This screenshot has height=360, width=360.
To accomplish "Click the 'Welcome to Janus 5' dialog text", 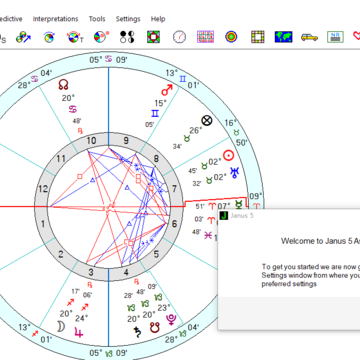I will coord(320,241).
